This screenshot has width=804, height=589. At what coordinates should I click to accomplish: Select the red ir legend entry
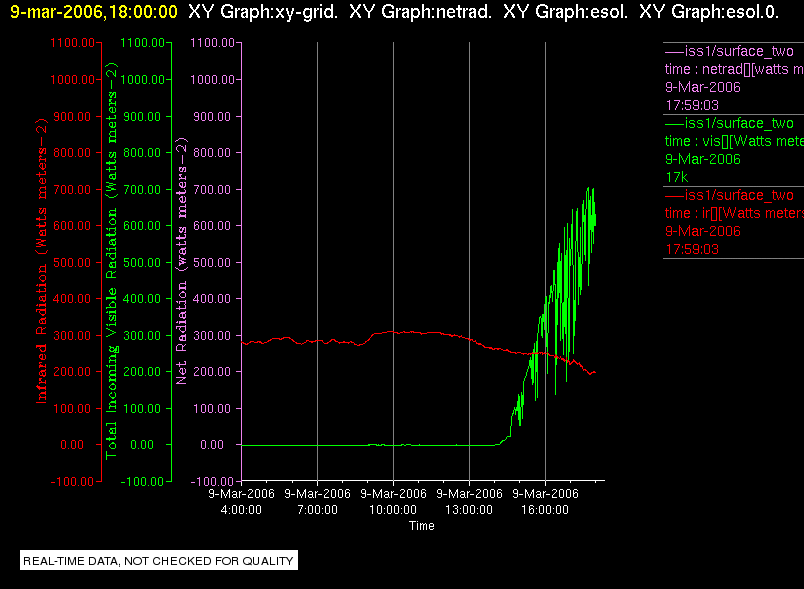pyautogui.click(x=734, y=222)
